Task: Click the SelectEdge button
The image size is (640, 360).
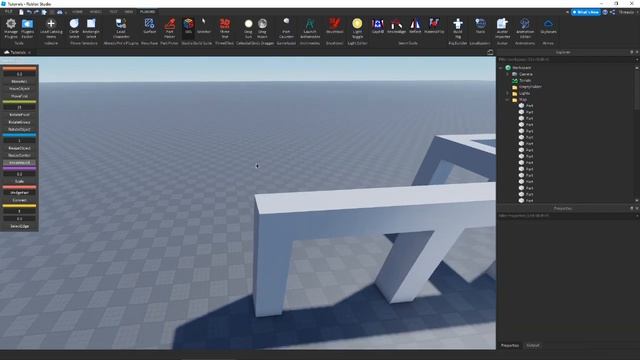Action: pos(19,226)
